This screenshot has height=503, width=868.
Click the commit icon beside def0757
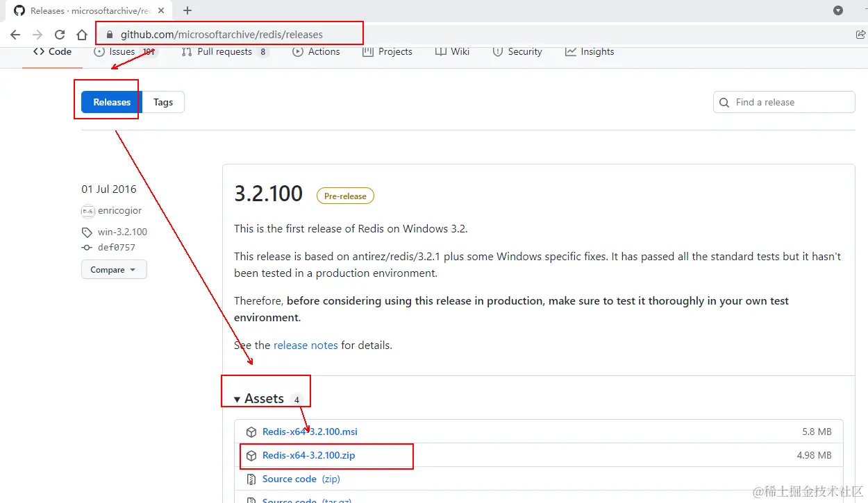tap(87, 248)
